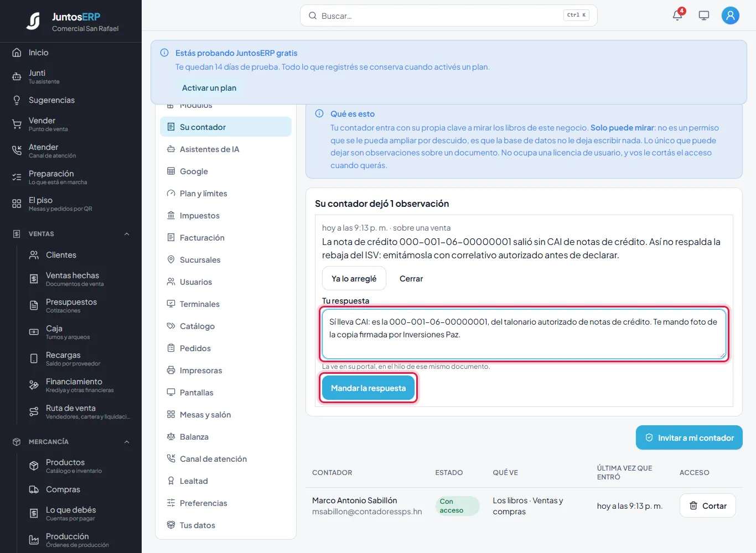
Task: Cut accountant access with Cortar
Action: (708, 505)
